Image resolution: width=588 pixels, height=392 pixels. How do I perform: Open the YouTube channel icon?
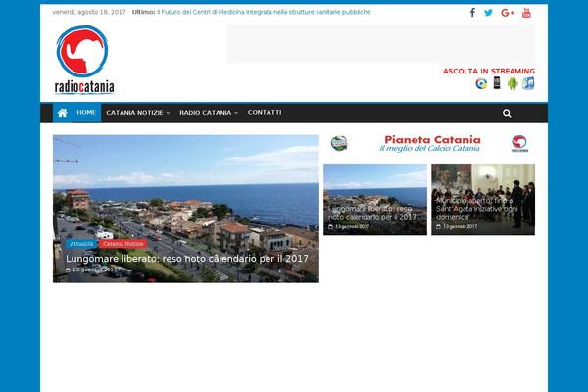(x=526, y=13)
